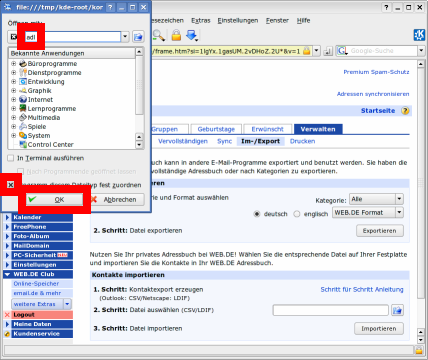Screen dimensions: 428x360
Task: Switch to the Erwünscht tab
Action: coord(267,129)
